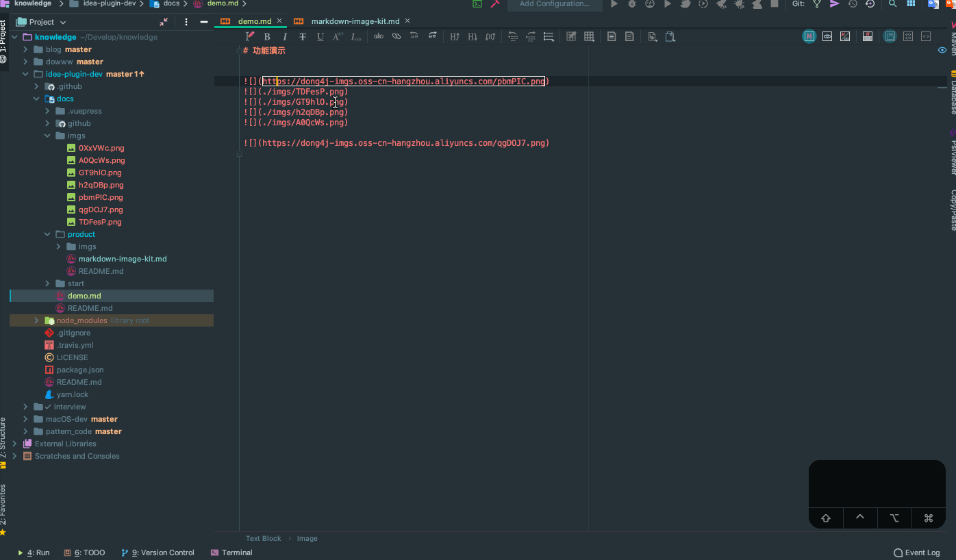Image resolution: width=956 pixels, height=560 pixels.
Task: Apply italic formatting from the editor toolbar
Action: 285,36
